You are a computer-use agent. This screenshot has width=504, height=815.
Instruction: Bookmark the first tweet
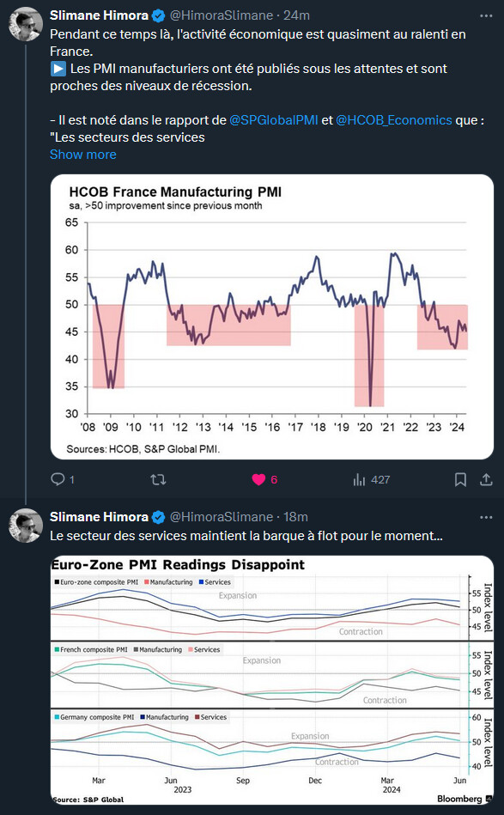click(x=460, y=479)
